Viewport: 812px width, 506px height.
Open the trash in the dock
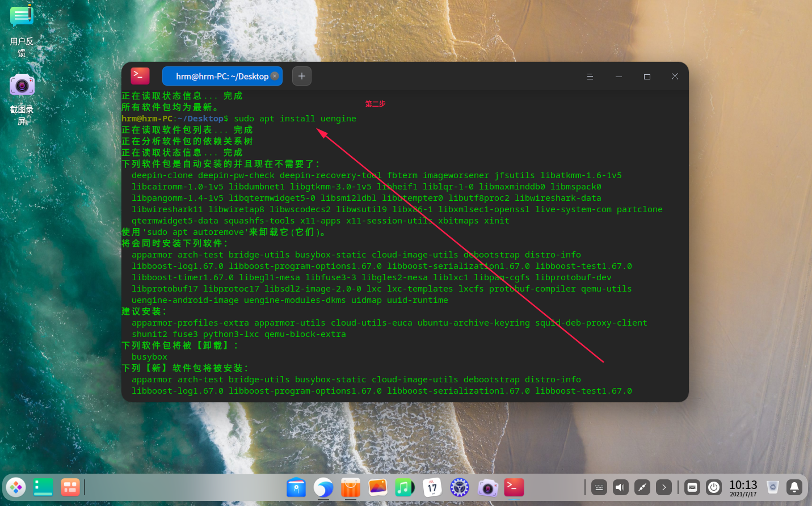click(773, 487)
